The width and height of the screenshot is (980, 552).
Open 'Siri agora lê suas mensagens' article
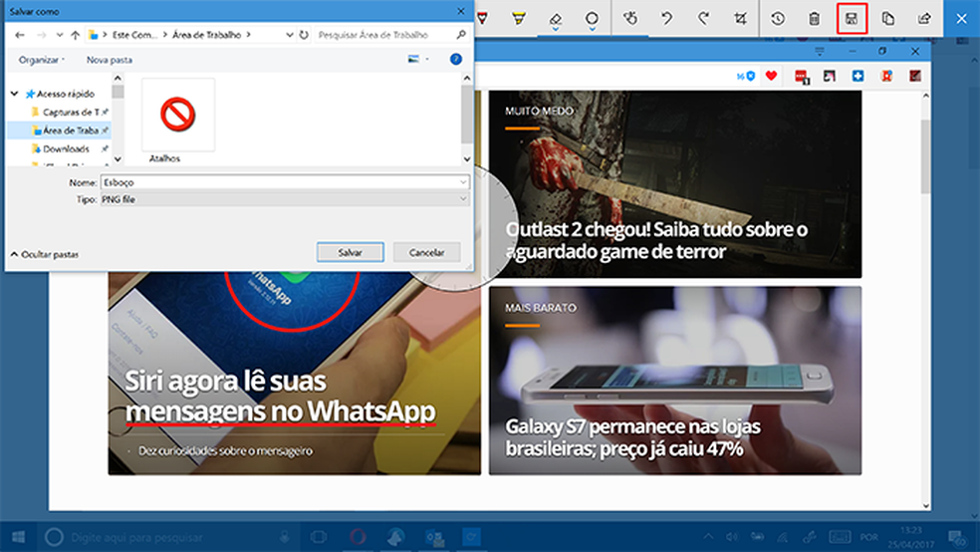click(281, 396)
